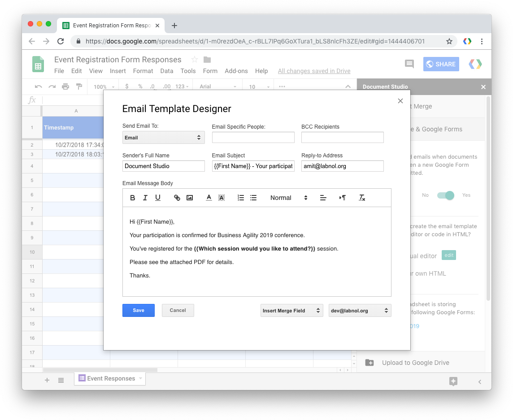Apply underline formatting in the message body
The image size is (513, 420).
[x=157, y=197]
